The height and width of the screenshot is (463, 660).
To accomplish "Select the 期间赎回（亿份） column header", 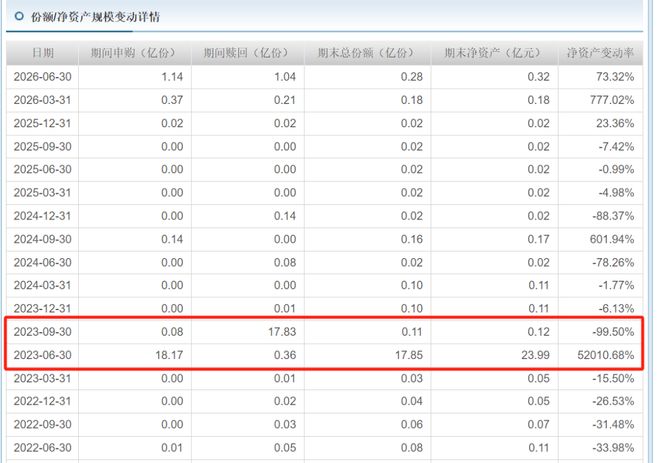I will coord(248,53).
